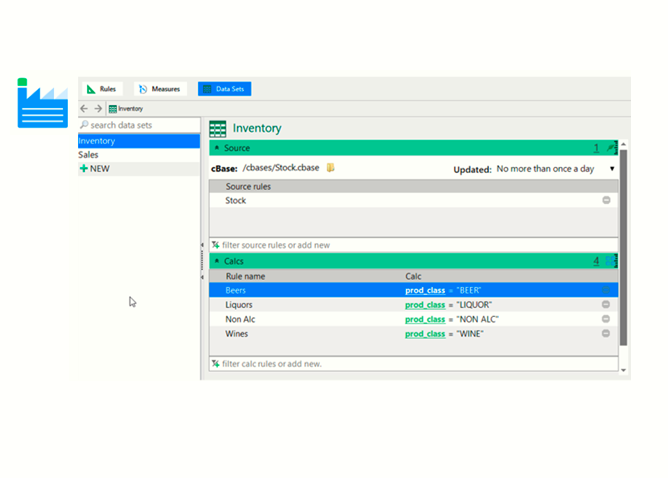The image size is (668, 478).
Task: Open the Rules tab
Action: pos(102,89)
